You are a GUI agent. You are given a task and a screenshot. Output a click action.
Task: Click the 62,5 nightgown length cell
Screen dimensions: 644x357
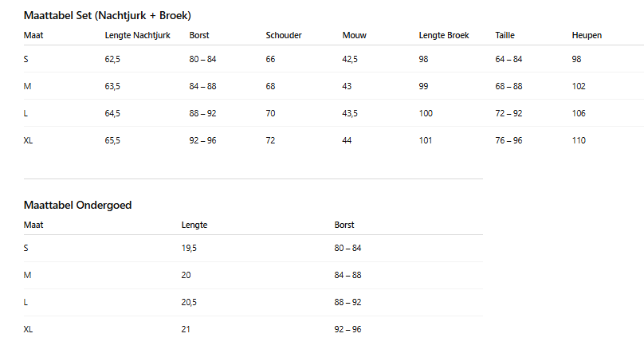coord(112,59)
